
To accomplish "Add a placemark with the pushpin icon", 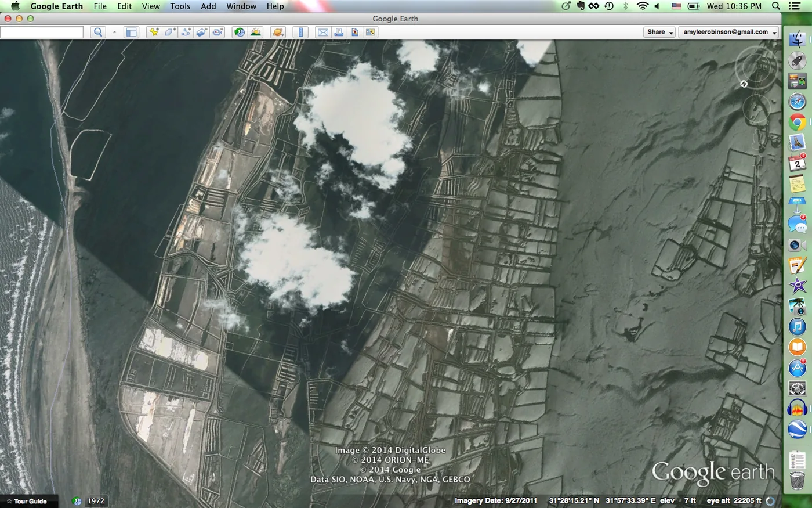I will [x=154, y=32].
